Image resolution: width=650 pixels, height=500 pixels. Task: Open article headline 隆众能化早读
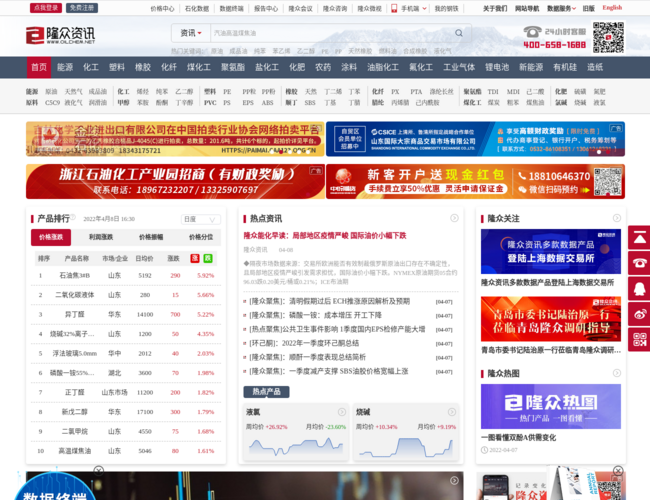click(325, 236)
